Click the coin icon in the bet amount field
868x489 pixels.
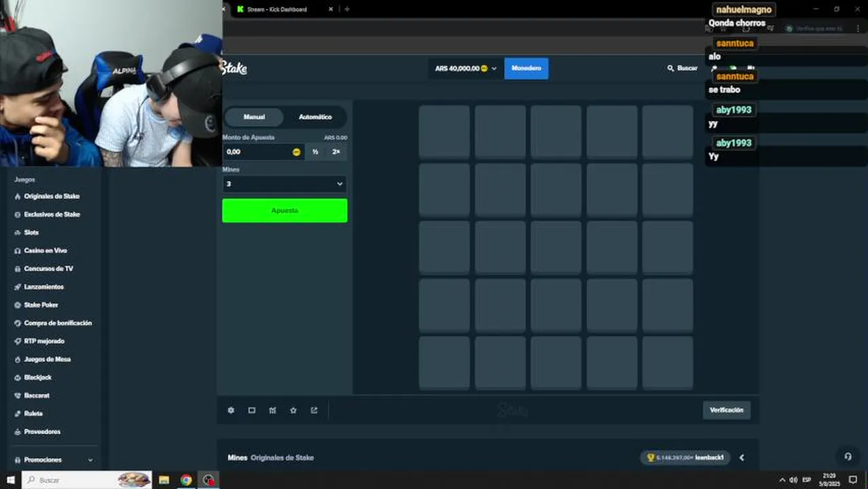pos(296,151)
